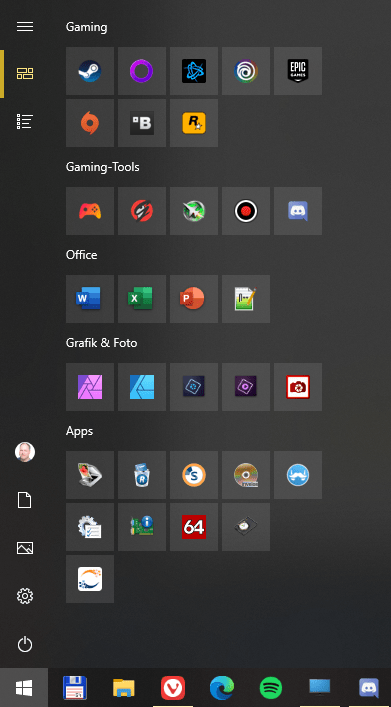
Task: Open the red camera screenshot tile
Action: pos(298,387)
